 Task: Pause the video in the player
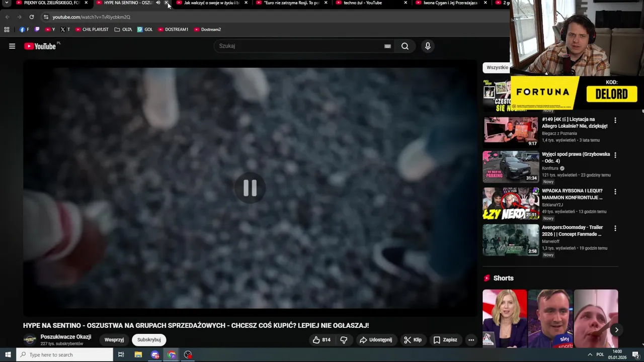(250, 188)
